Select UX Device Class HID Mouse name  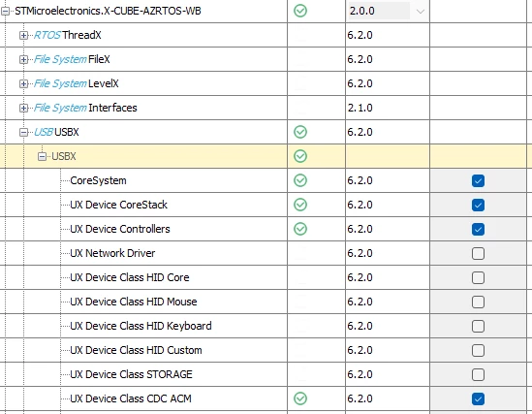pos(134,302)
